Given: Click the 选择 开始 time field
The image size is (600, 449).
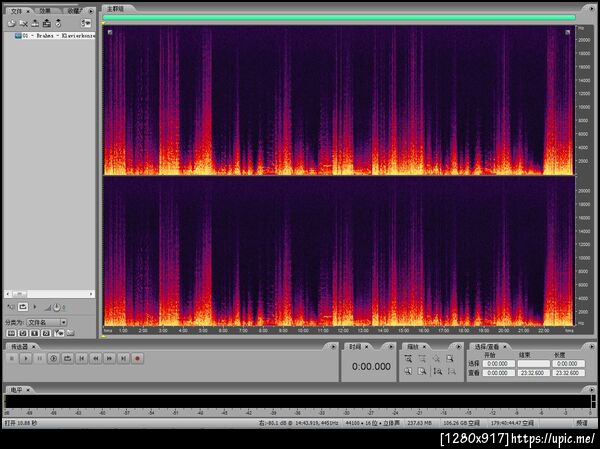Looking at the screenshot, I should (x=499, y=364).
